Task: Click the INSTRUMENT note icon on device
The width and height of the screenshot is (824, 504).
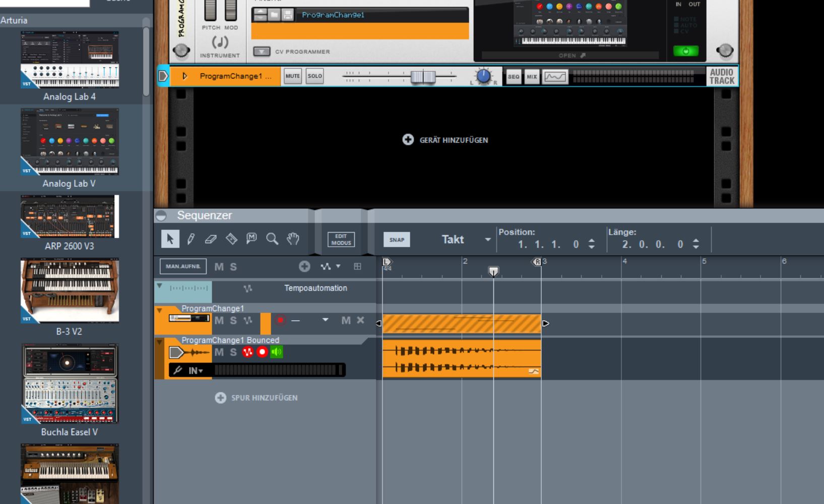Action: 220,42
